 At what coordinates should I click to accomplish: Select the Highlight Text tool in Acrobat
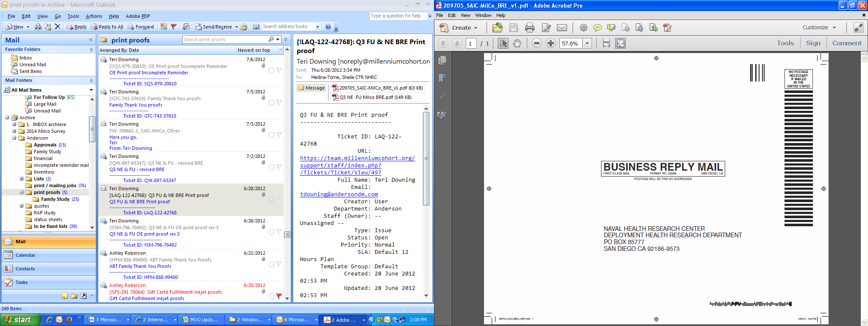[612, 28]
